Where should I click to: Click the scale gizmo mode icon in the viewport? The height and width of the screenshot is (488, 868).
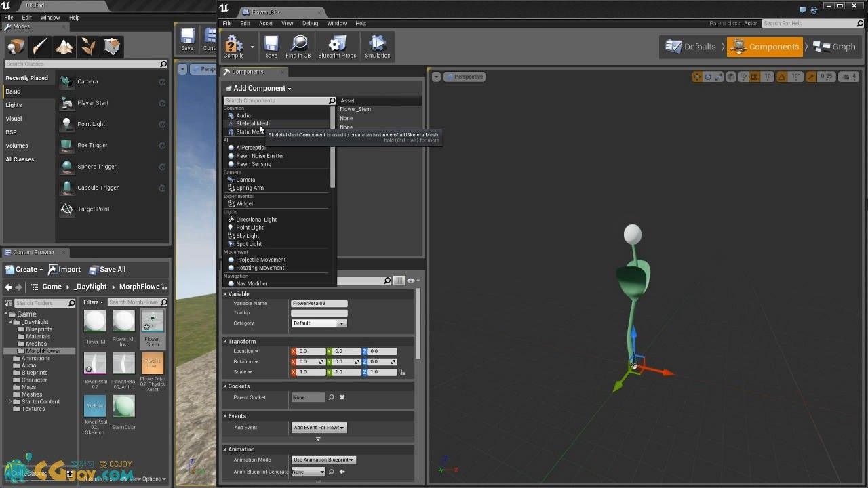[718, 77]
